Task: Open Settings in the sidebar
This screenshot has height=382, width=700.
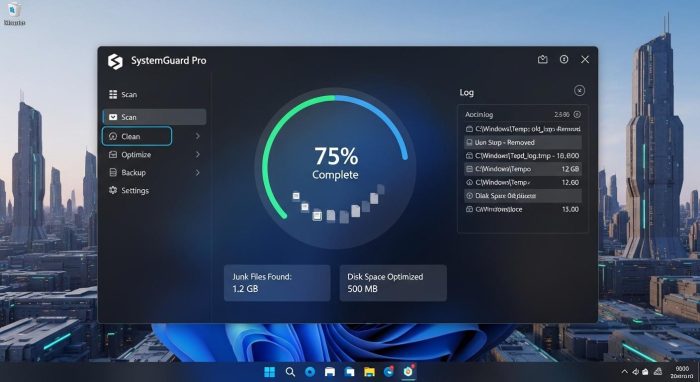Action: pos(129,191)
